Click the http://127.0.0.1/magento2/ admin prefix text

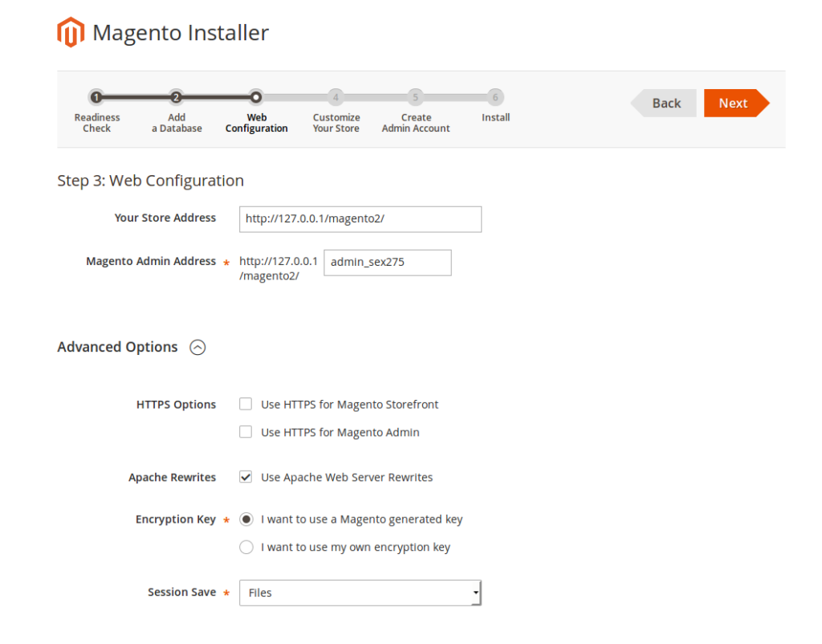pyautogui.click(x=279, y=268)
